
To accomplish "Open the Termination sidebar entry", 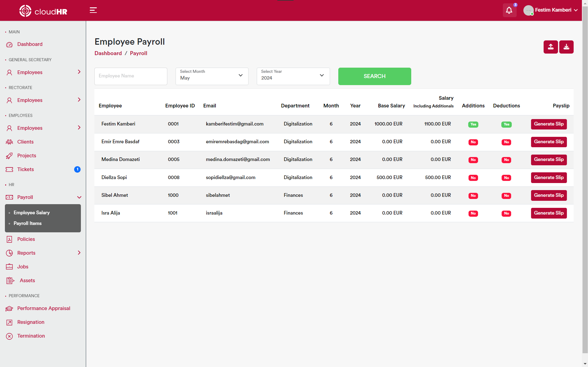I will (x=31, y=336).
